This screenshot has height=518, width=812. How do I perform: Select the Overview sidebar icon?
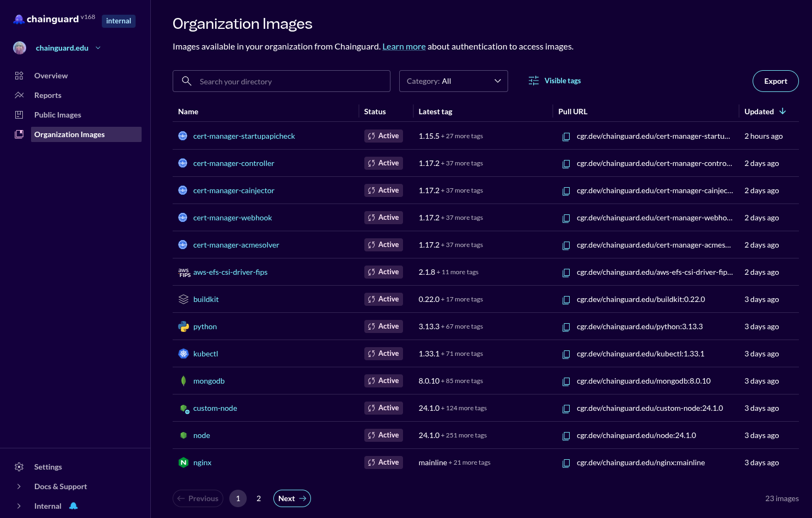coord(19,76)
